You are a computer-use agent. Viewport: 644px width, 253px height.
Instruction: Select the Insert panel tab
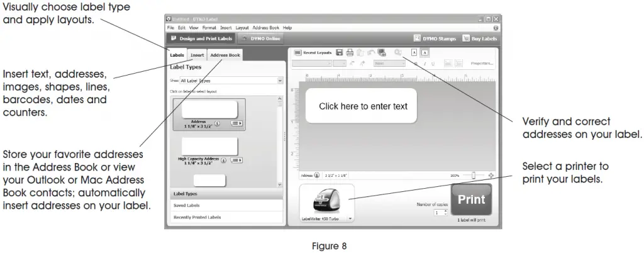pyautogui.click(x=197, y=55)
